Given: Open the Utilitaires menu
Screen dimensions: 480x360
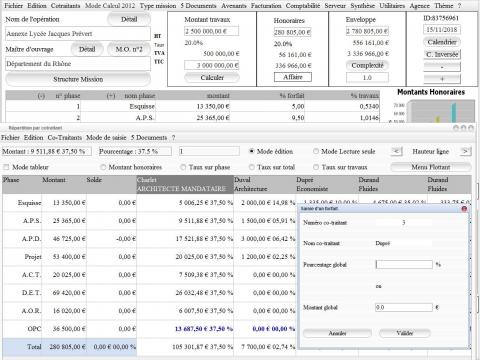Looking at the screenshot, I should (x=392, y=6).
